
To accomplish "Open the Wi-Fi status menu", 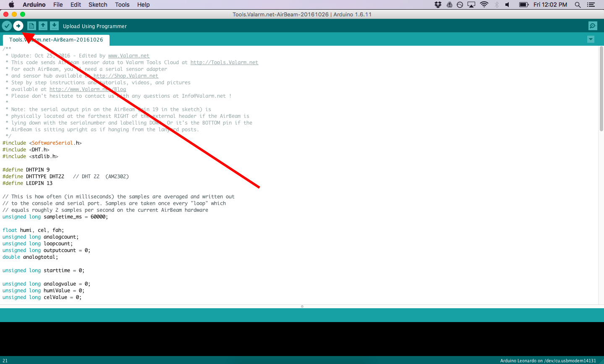I will (484, 5).
